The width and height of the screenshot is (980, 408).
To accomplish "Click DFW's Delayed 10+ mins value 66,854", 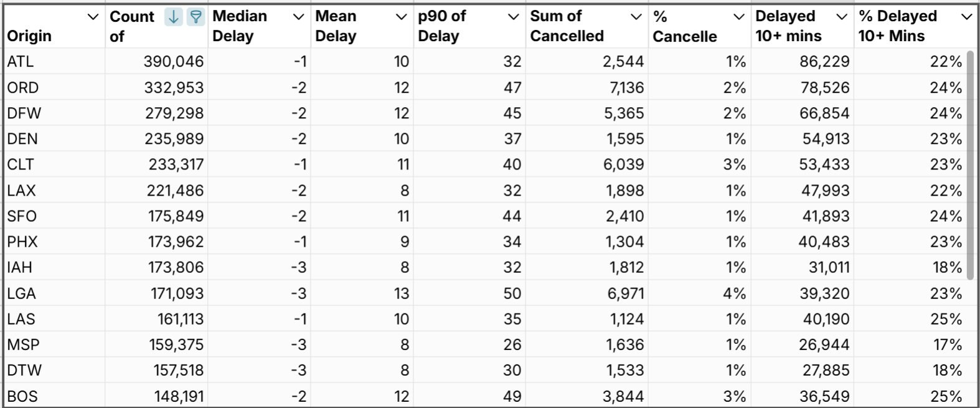I will [824, 113].
